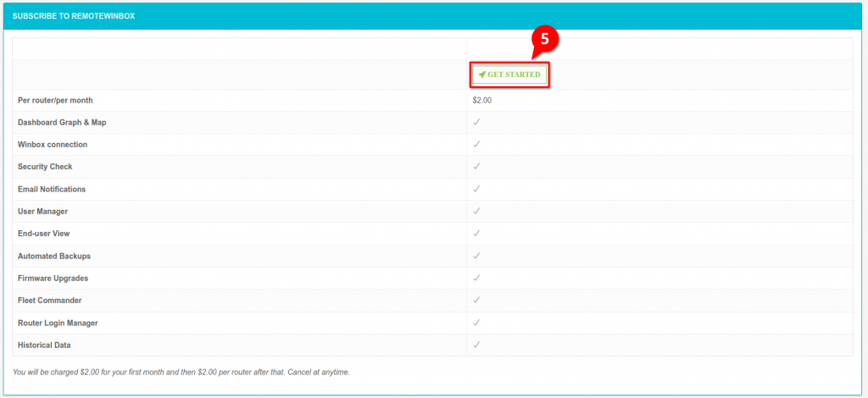The height and width of the screenshot is (398, 868).
Task: Click the Firmware Upgrades feature label
Action: [53, 278]
